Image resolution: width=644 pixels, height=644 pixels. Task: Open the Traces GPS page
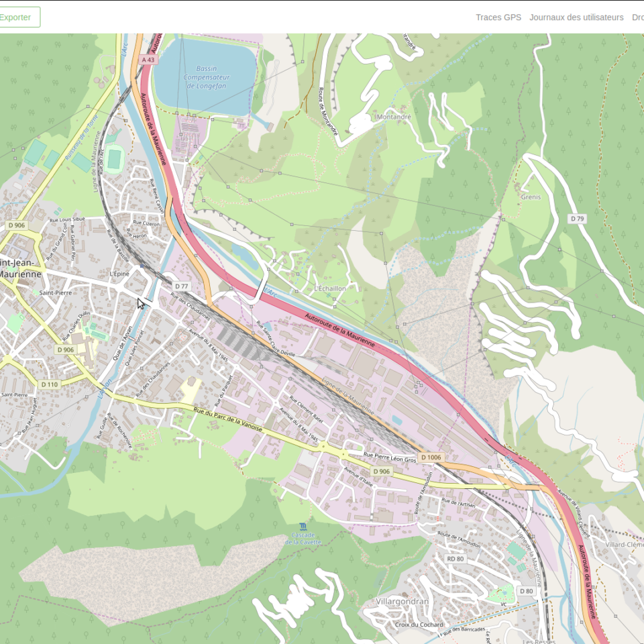tap(498, 17)
